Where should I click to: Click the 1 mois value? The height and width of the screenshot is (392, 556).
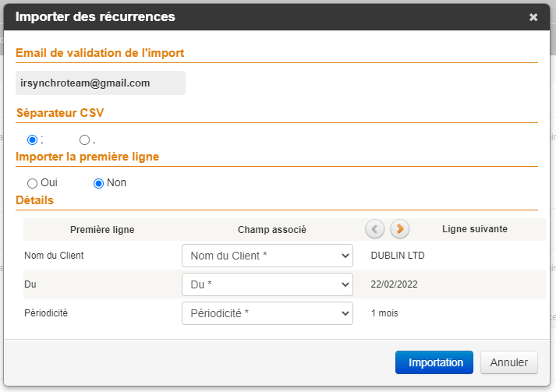(x=384, y=313)
